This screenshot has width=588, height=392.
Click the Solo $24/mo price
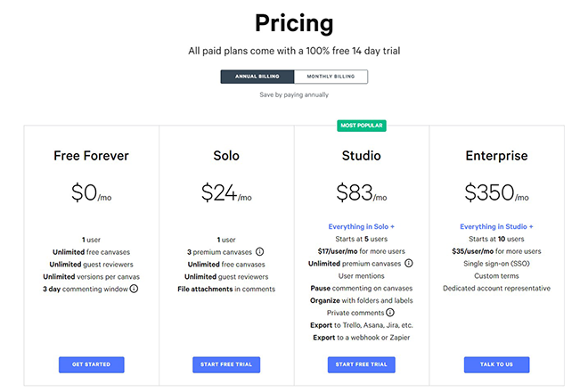click(x=226, y=192)
